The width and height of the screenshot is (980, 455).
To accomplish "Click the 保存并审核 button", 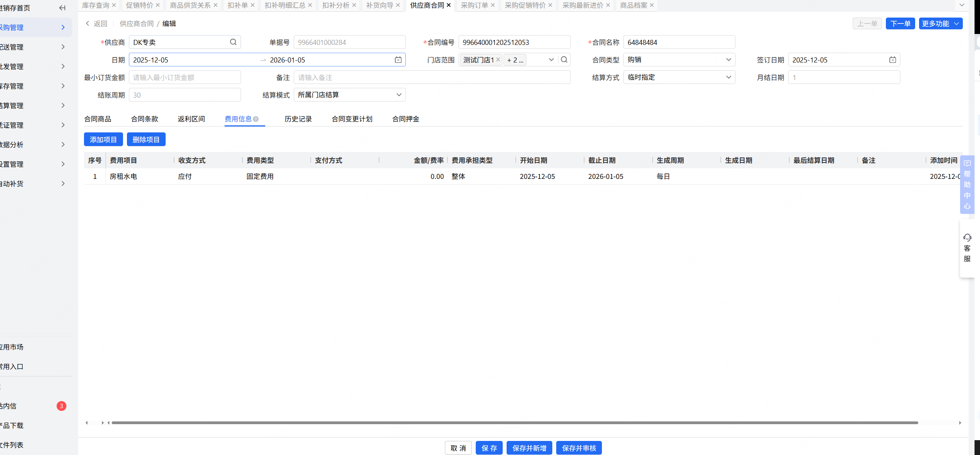I will 578,448.
